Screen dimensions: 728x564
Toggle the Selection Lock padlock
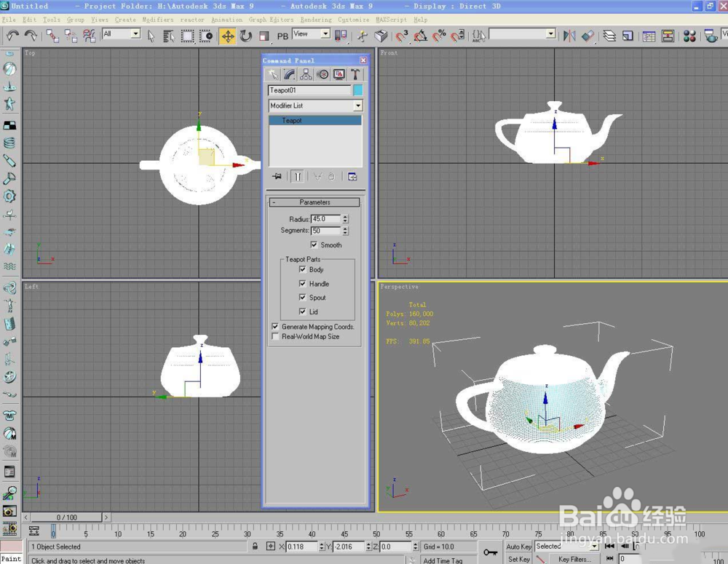click(x=255, y=547)
